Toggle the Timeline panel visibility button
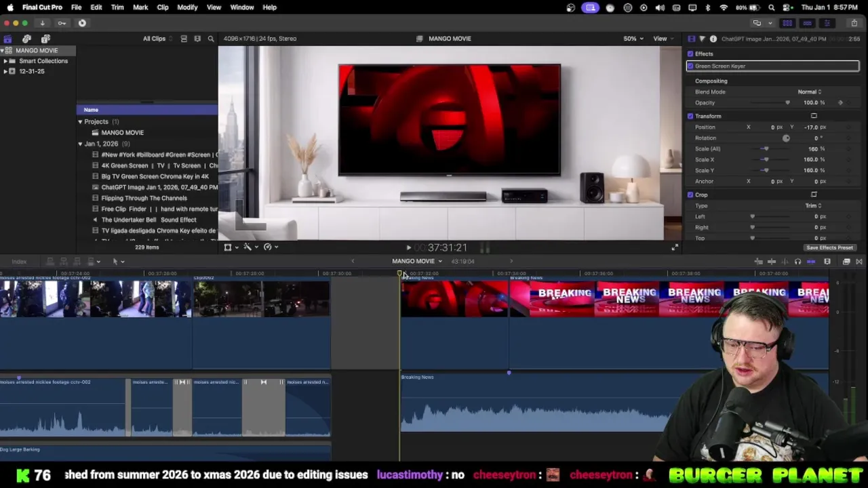This screenshot has width=868, height=488. coord(807,23)
